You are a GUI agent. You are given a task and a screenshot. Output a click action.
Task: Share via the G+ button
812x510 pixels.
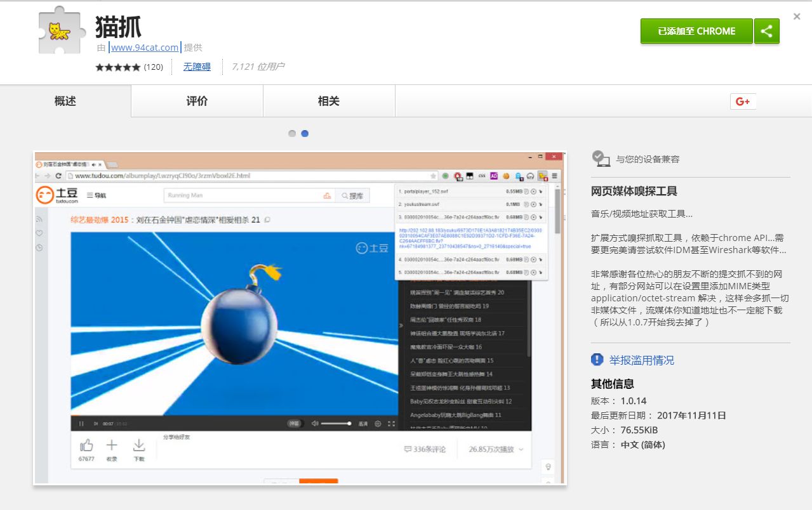[x=743, y=101]
